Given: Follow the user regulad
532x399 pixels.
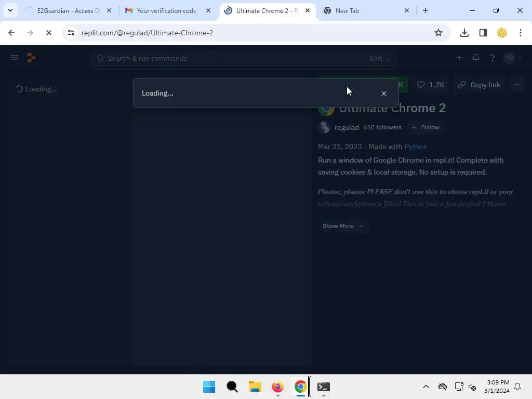Looking at the screenshot, I should (425, 127).
